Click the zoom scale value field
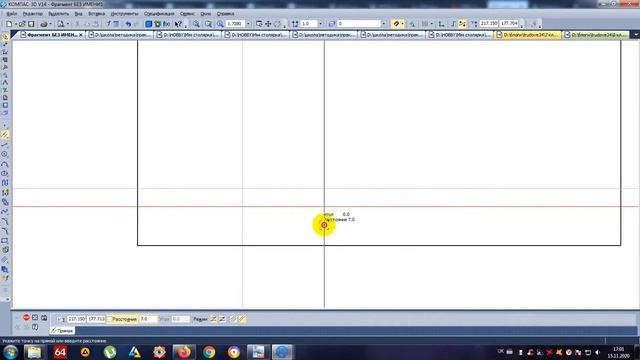 click(235, 24)
